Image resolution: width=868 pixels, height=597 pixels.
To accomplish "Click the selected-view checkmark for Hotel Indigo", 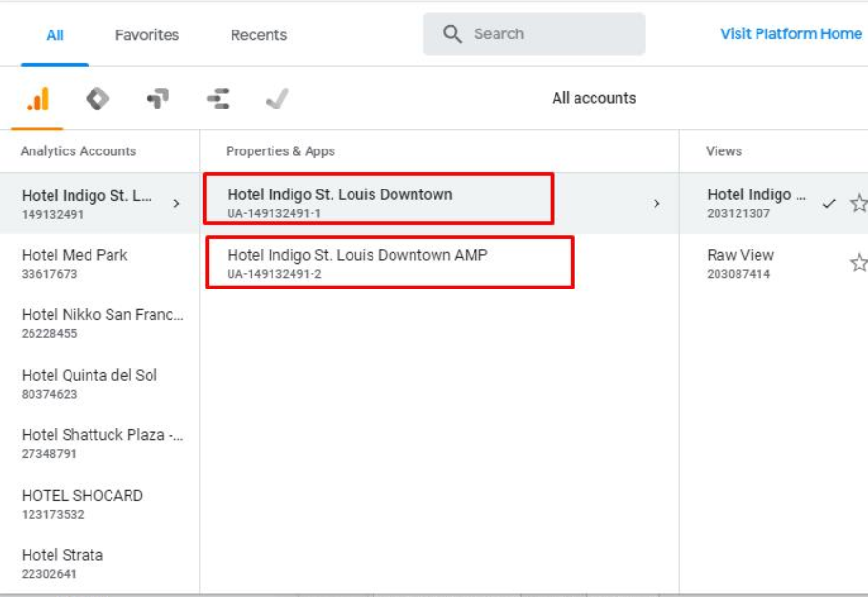I will tap(829, 203).
